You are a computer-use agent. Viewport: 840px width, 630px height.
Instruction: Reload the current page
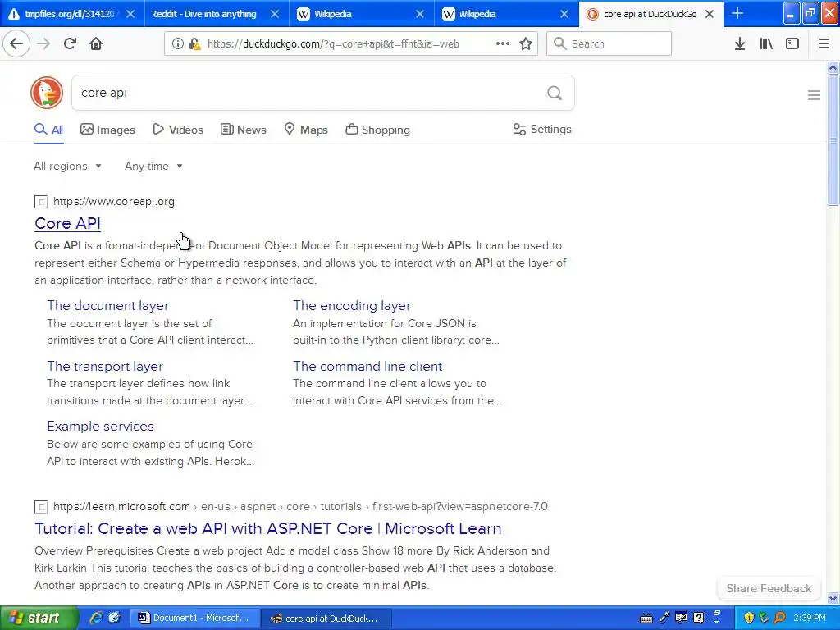70,43
